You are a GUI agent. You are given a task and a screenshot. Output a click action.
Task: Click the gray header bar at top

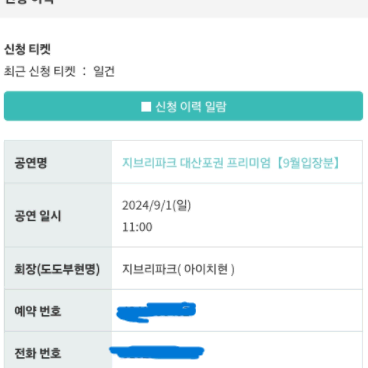click(x=184, y=9)
